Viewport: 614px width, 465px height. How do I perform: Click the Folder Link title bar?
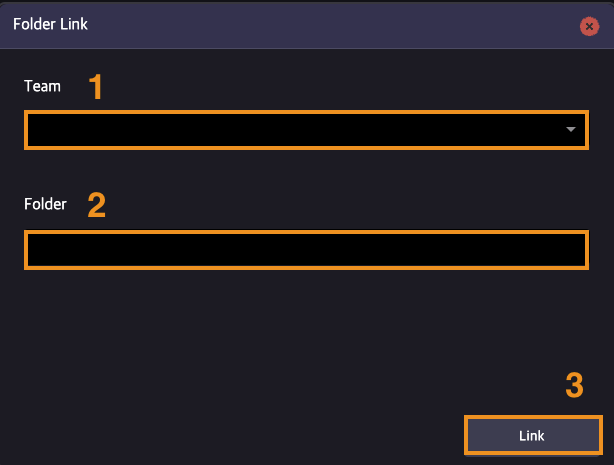(x=307, y=25)
